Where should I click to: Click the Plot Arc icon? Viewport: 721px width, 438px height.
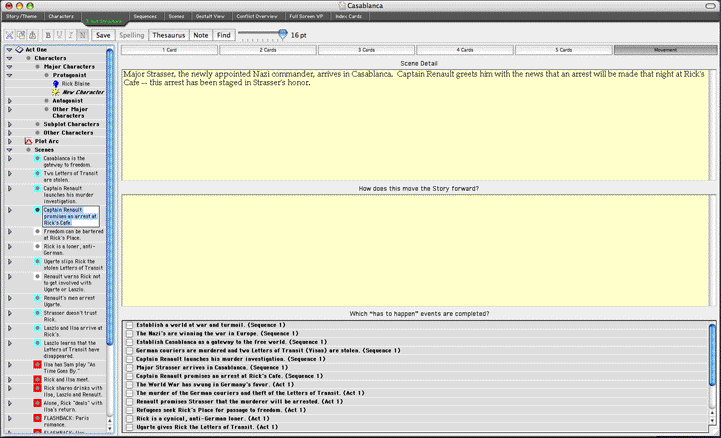(27, 141)
